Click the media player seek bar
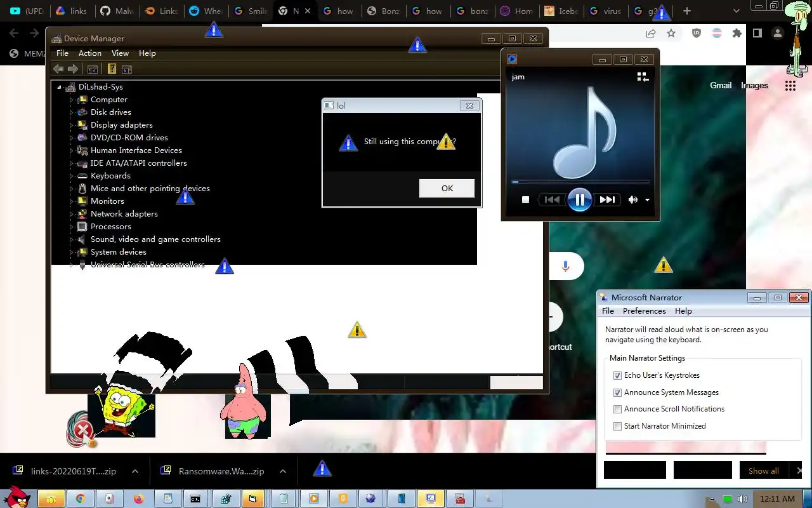This screenshot has height=508, width=812. (580, 182)
